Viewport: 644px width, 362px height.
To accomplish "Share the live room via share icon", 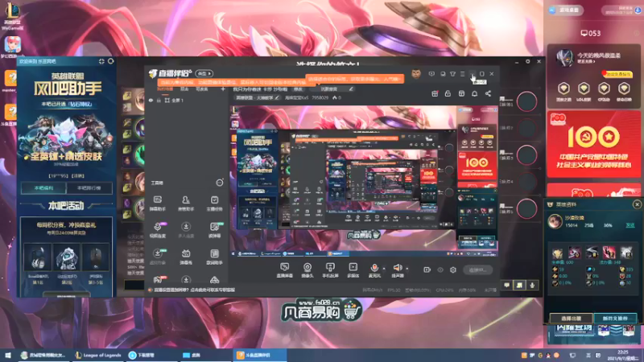I will (x=488, y=93).
